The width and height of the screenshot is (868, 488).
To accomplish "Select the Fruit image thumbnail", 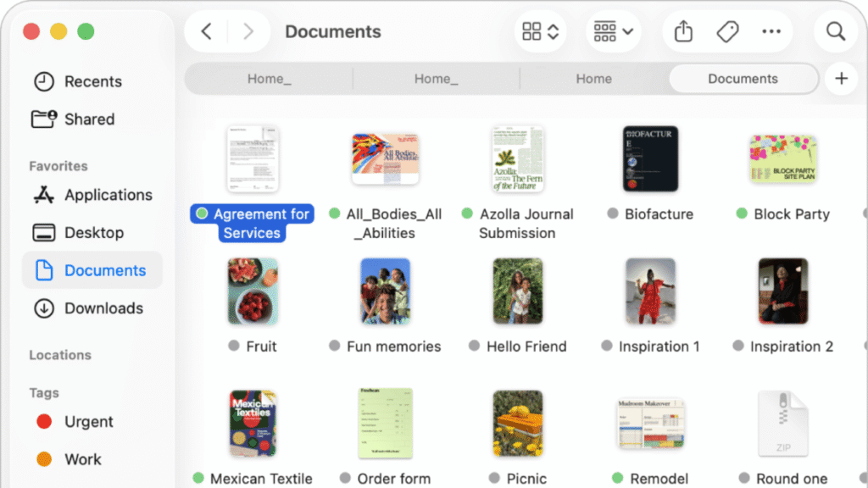I will [x=253, y=291].
